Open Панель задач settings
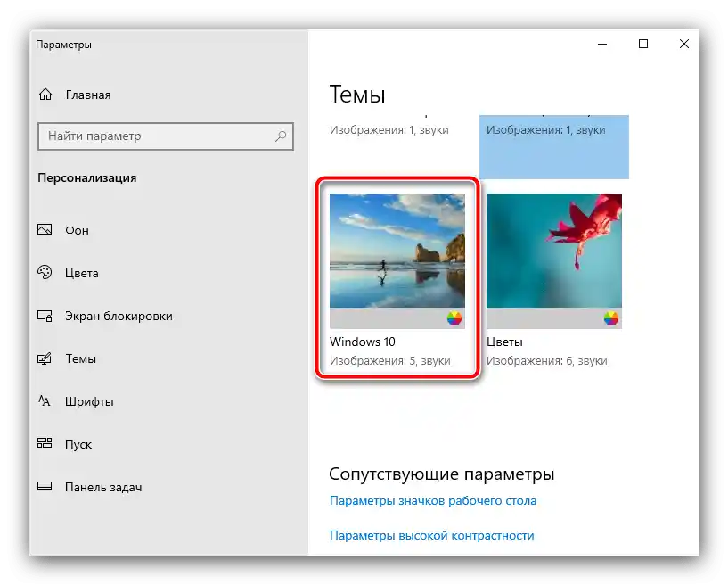This screenshot has height=585, width=728. click(103, 487)
